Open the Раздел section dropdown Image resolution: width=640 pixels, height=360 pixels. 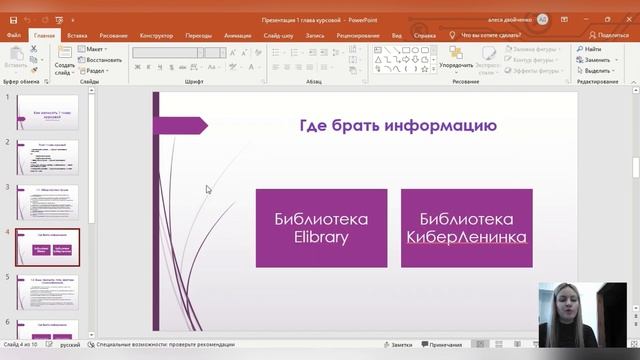94,71
